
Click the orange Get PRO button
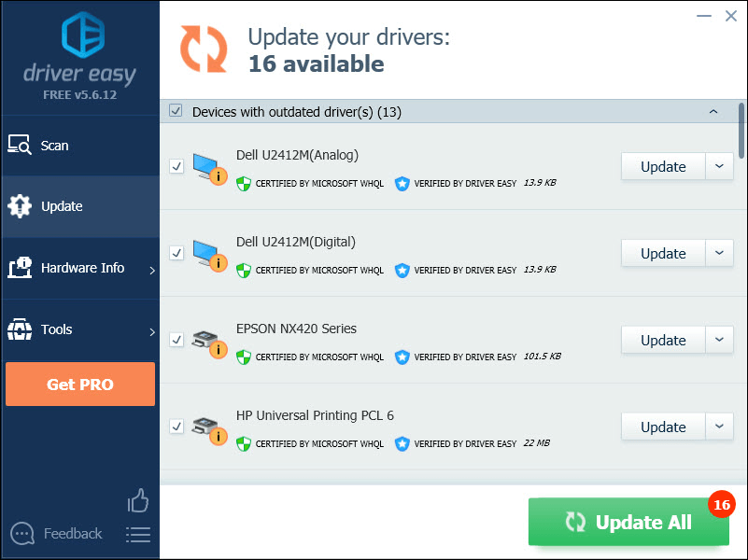(80, 385)
